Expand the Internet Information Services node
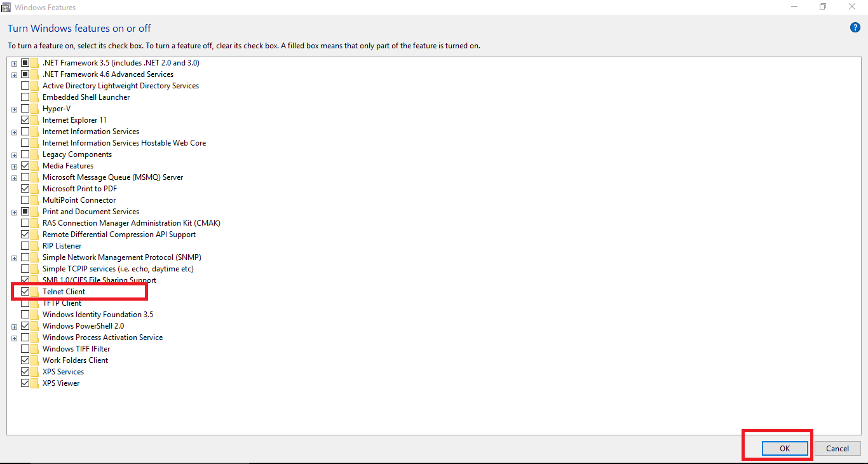The height and width of the screenshot is (464, 868). coord(14,132)
